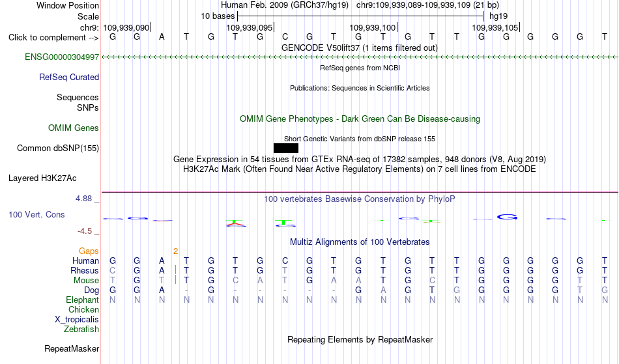619x364 pixels.
Task: Open the ENSG00000304997 gene label
Action: click(x=62, y=57)
